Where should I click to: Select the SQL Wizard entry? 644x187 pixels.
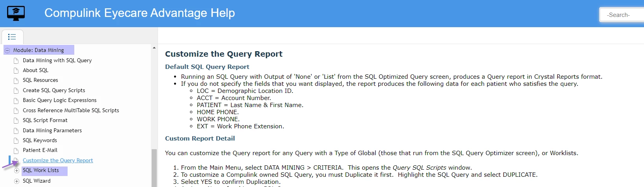tap(37, 181)
